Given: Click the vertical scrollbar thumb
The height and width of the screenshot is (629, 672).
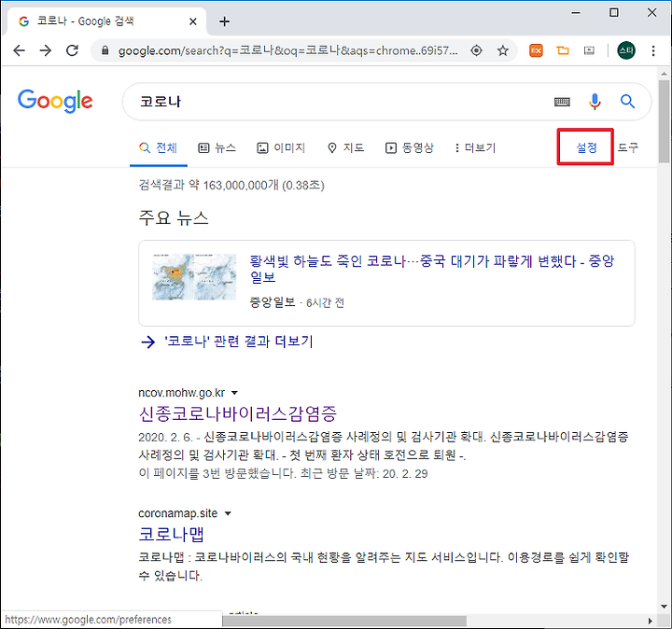Looking at the screenshot, I should click(x=664, y=120).
